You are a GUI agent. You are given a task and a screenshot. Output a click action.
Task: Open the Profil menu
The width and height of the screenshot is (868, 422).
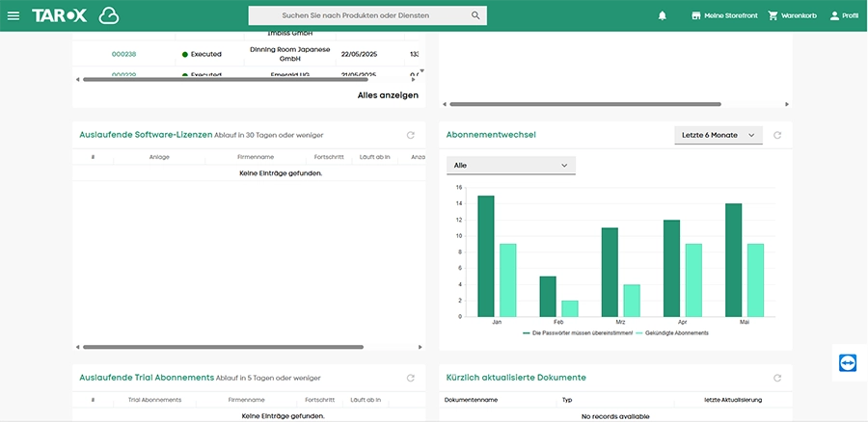843,15
